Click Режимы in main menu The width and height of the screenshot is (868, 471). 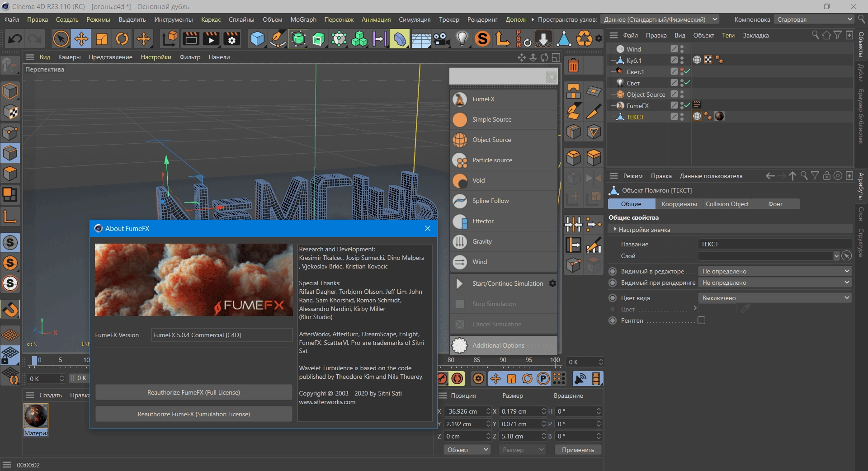click(x=98, y=19)
